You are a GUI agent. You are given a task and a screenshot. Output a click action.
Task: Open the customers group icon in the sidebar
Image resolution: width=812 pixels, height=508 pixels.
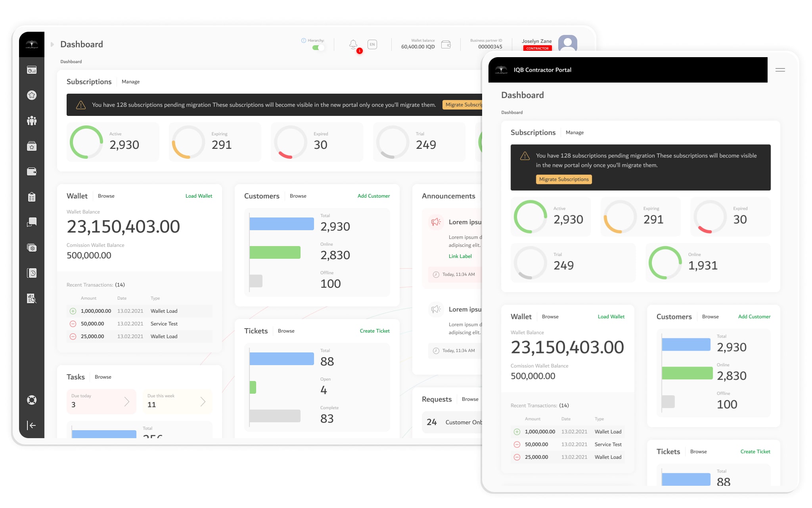(32, 121)
